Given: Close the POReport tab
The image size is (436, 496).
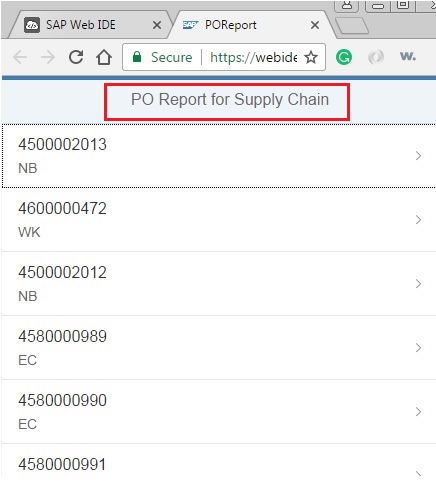Looking at the screenshot, I should (x=315, y=25).
